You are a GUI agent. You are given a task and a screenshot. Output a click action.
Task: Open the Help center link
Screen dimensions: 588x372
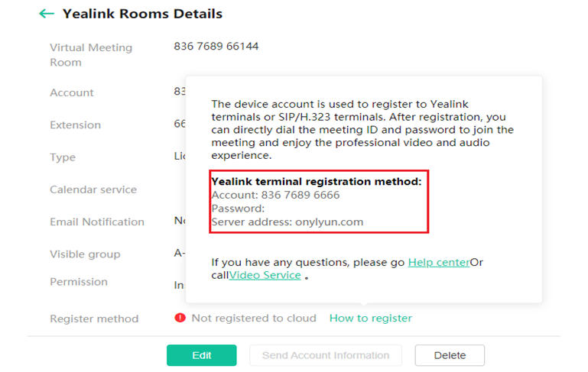click(x=438, y=262)
